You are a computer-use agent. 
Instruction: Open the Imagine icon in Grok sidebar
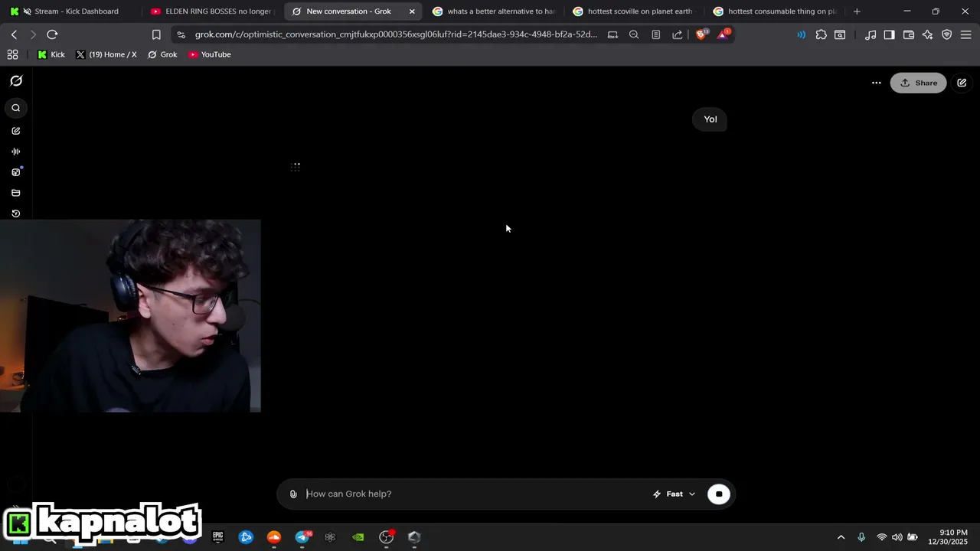[16, 172]
